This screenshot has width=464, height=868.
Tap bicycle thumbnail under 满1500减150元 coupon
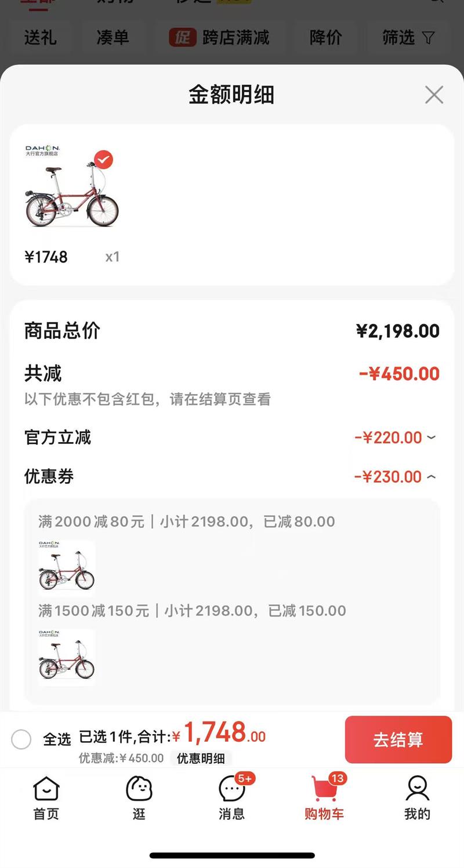click(x=66, y=657)
